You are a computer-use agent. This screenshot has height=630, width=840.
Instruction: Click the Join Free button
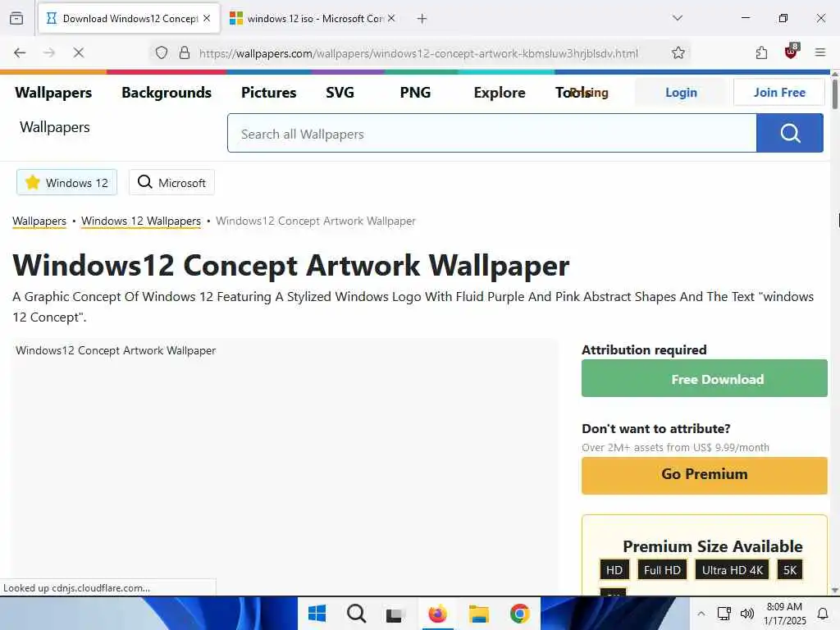tap(779, 92)
